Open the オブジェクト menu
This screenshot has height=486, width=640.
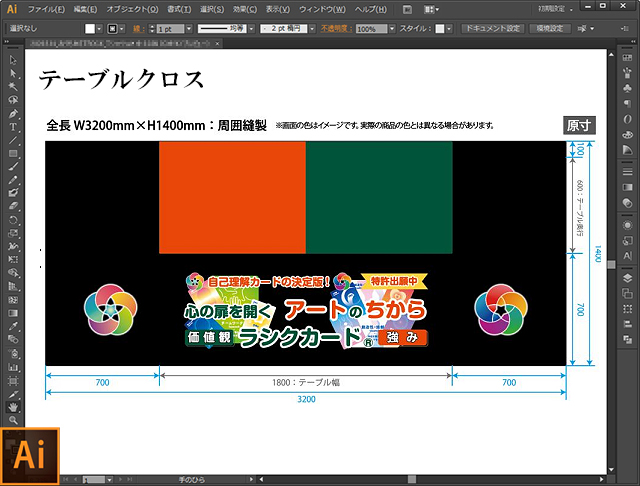click(x=132, y=9)
